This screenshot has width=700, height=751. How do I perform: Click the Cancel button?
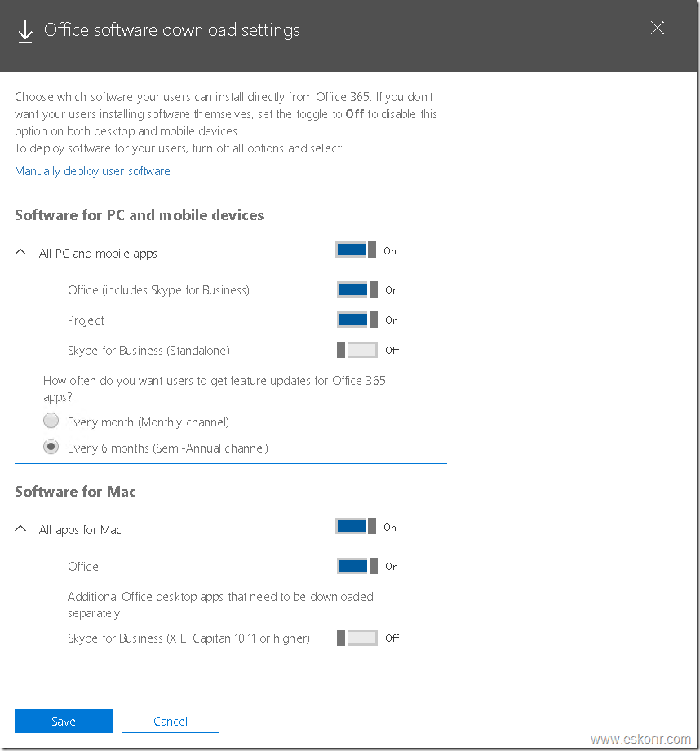(171, 721)
